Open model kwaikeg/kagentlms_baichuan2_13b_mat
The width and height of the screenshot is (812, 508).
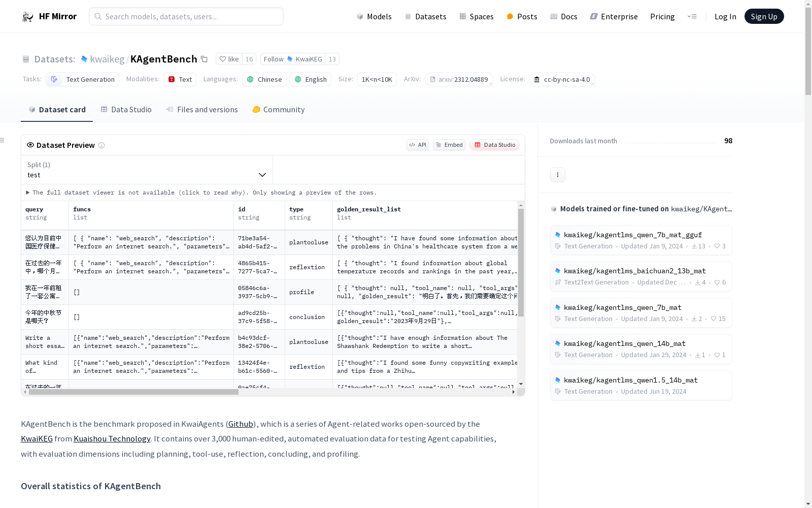click(640, 276)
